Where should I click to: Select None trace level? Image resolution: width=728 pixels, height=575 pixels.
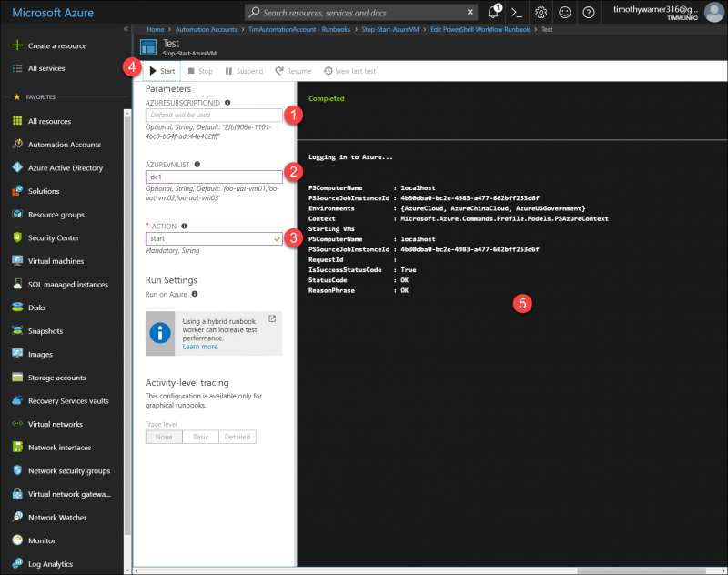164,437
